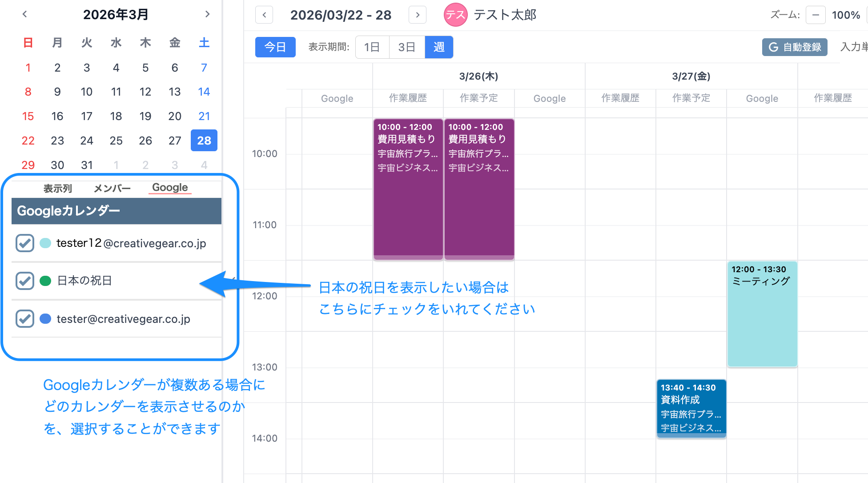This screenshot has width=868, height=483.
Task: Toggle the 日本の祝日 calendar checkbox
Action: click(25, 281)
